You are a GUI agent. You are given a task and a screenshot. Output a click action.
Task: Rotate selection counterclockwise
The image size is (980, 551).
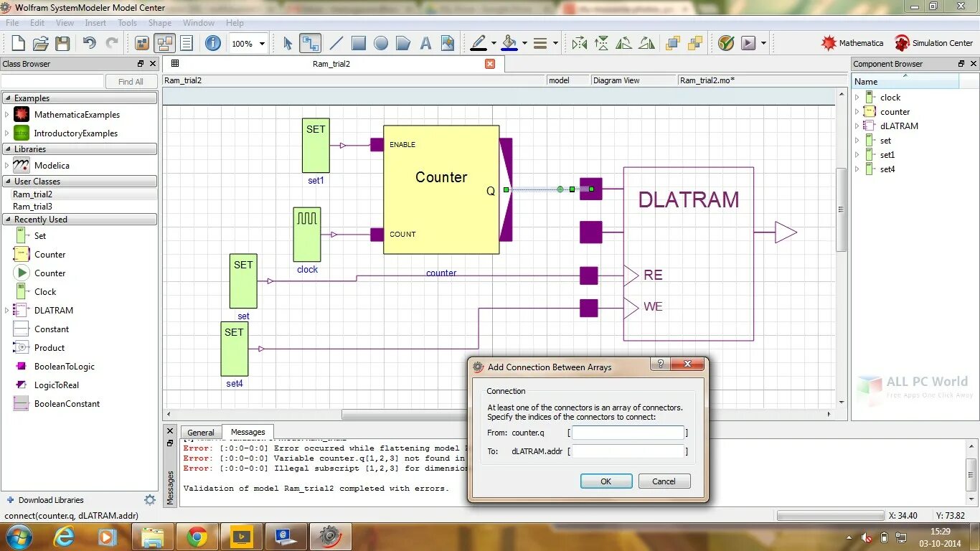pyautogui.click(x=624, y=43)
